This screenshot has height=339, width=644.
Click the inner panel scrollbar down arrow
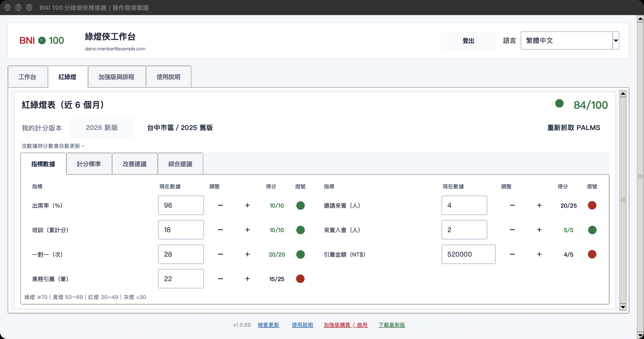point(623,307)
